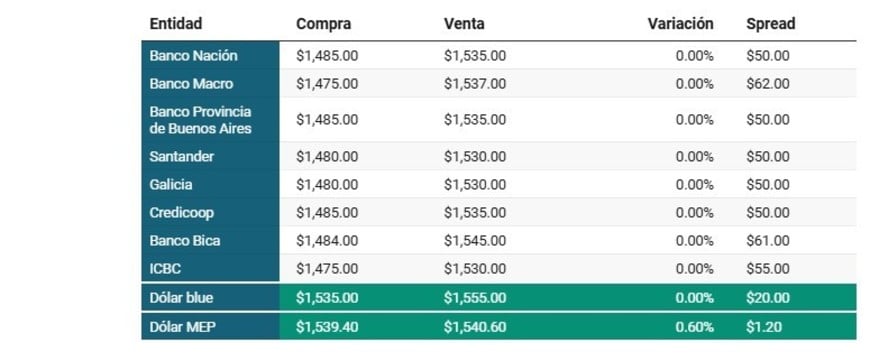Image resolution: width=870 pixels, height=361 pixels.
Task: Click the Venta column header
Action: [464, 24]
